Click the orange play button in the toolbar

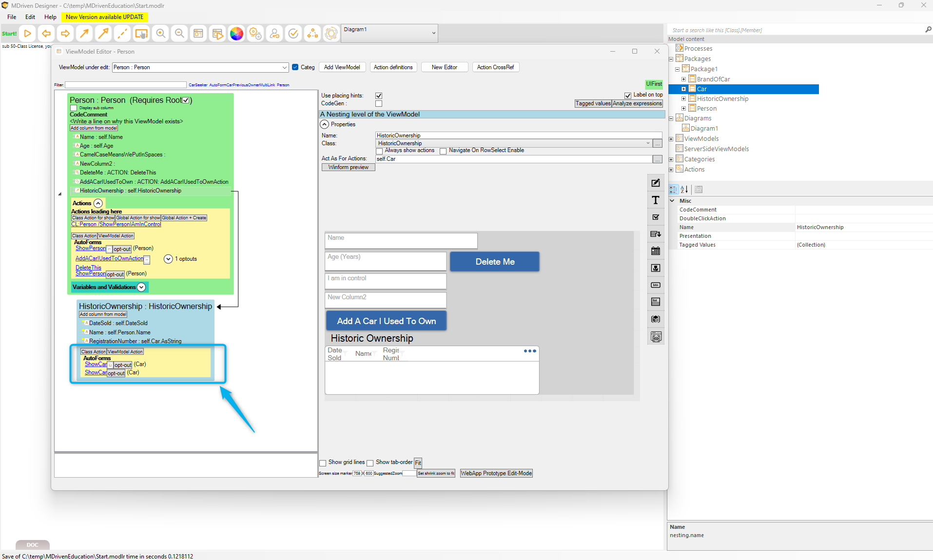tap(28, 34)
